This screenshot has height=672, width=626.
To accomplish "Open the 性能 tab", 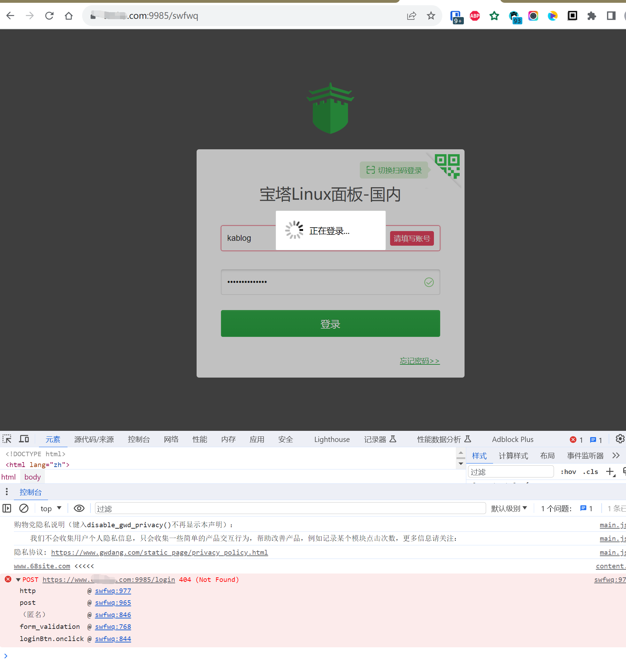I will pyautogui.click(x=200, y=440).
